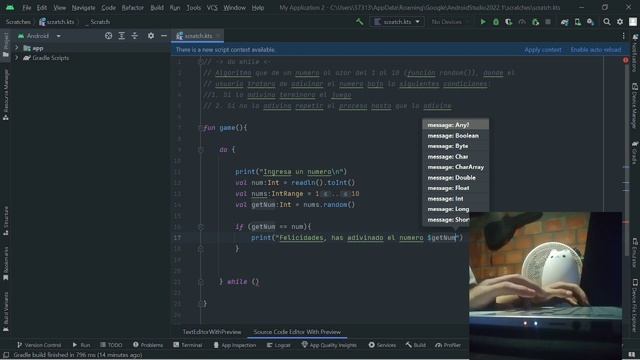Start debugging with the green bug icon

pyautogui.click(x=496, y=22)
